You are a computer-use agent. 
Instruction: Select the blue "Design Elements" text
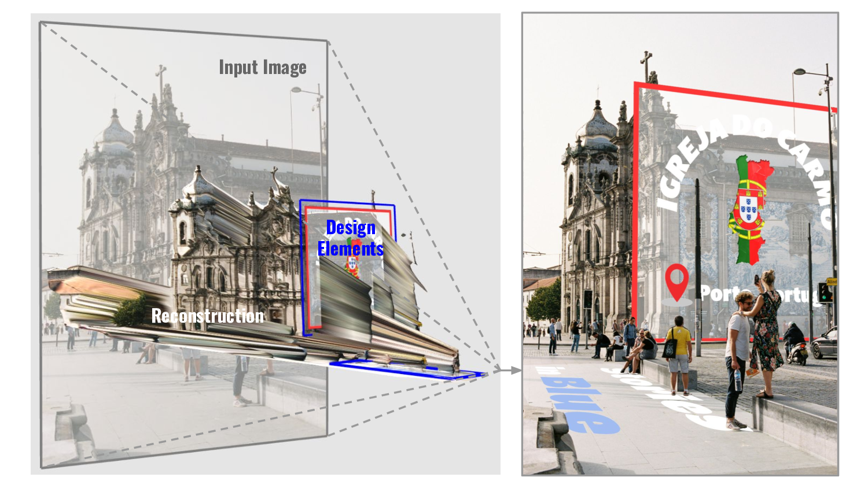350,238
